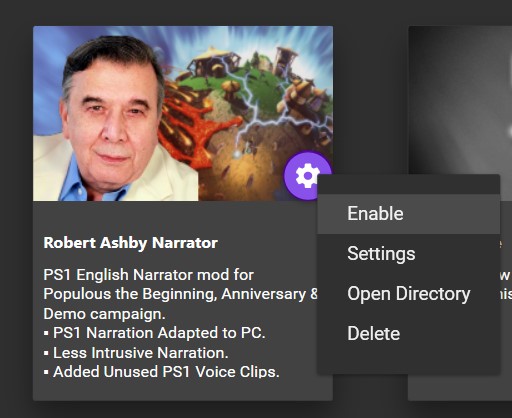Click the planet artwork in the mod banner
The height and width of the screenshot is (418, 512).
[253, 110]
